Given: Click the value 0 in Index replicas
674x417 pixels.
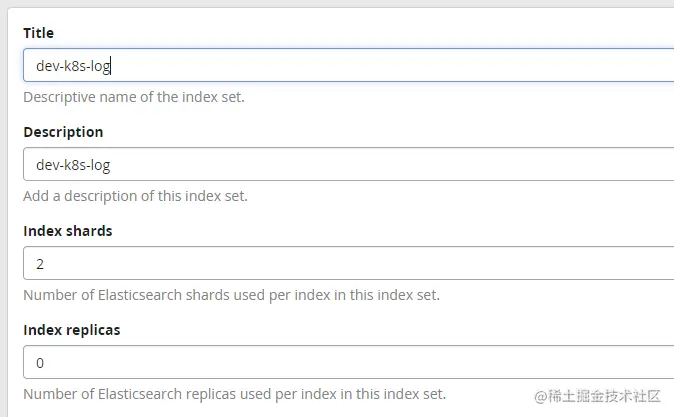Looking at the screenshot, I should coord(40,363).
